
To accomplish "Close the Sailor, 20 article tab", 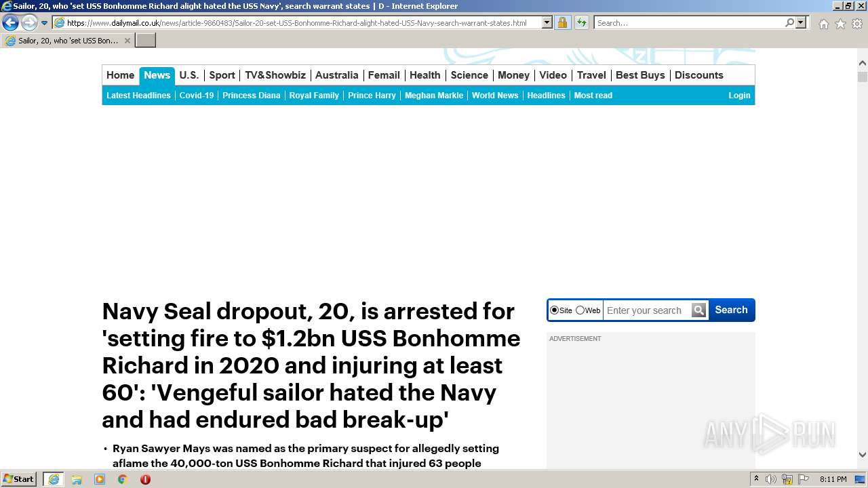I will [127, 41].
